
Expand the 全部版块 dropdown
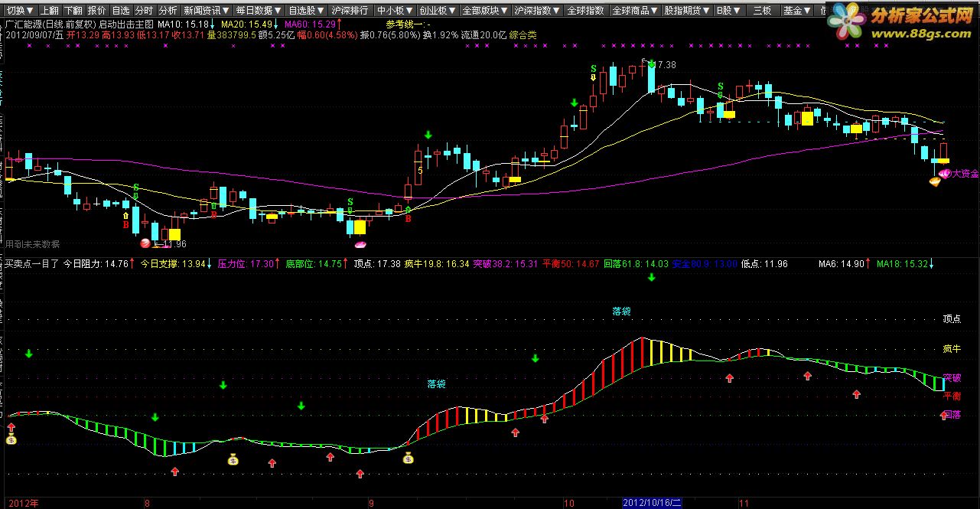(x=487, y=11)
